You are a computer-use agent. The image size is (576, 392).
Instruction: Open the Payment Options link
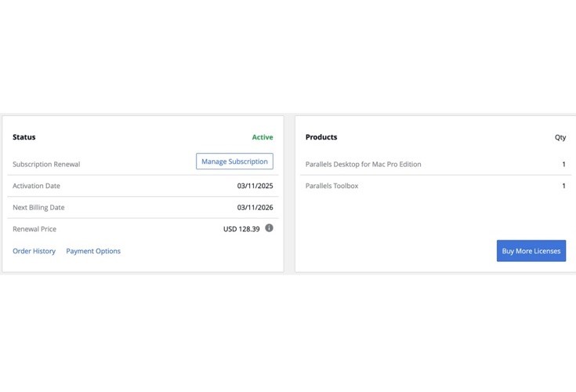93,251
